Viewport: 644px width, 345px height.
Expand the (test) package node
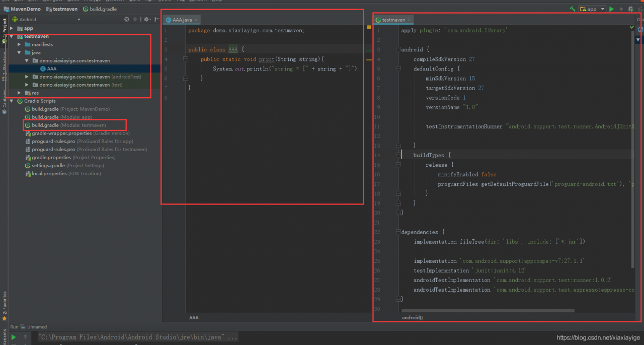click(28, 85)
